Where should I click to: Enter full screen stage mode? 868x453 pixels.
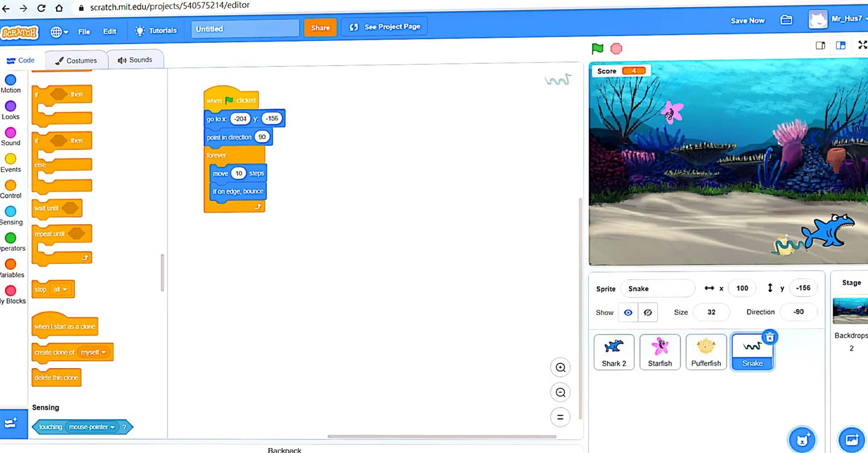click(862, 45)
